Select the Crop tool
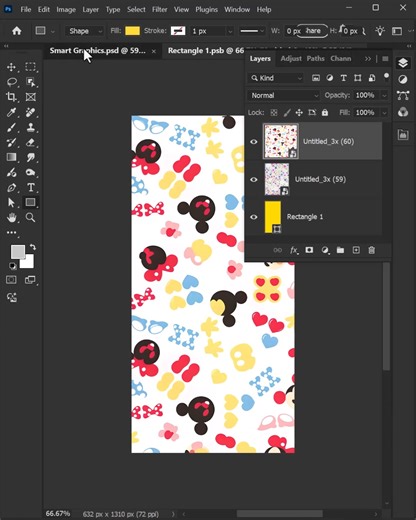This screenshot has width=416, height=520. coord(11,97)
